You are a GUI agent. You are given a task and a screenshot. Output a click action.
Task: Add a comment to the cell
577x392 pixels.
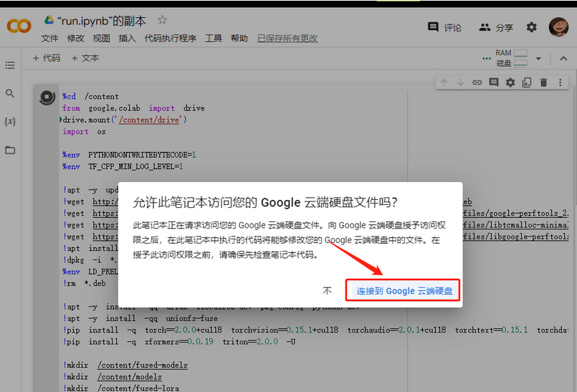point(493,82)
